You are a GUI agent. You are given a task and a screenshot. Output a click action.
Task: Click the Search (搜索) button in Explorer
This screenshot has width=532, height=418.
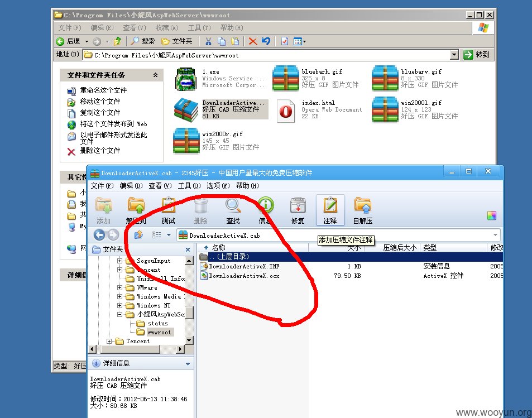[x=143, y=41]
